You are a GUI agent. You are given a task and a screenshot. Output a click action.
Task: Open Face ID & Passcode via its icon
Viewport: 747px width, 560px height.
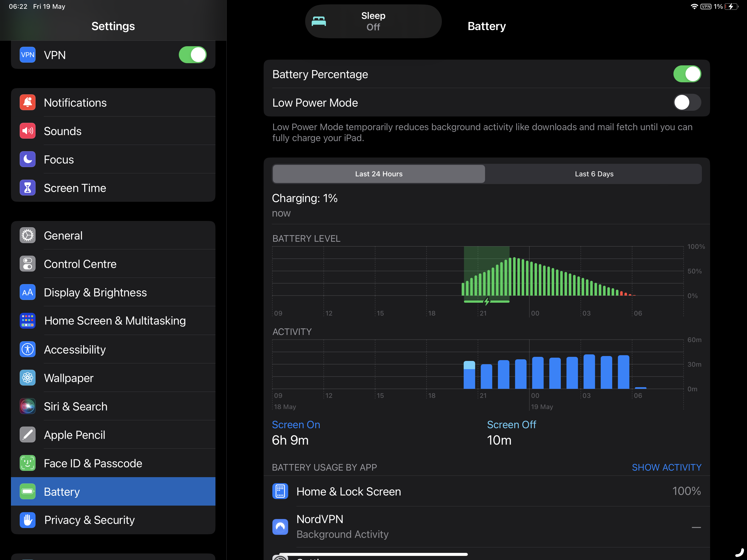[27, 463]
